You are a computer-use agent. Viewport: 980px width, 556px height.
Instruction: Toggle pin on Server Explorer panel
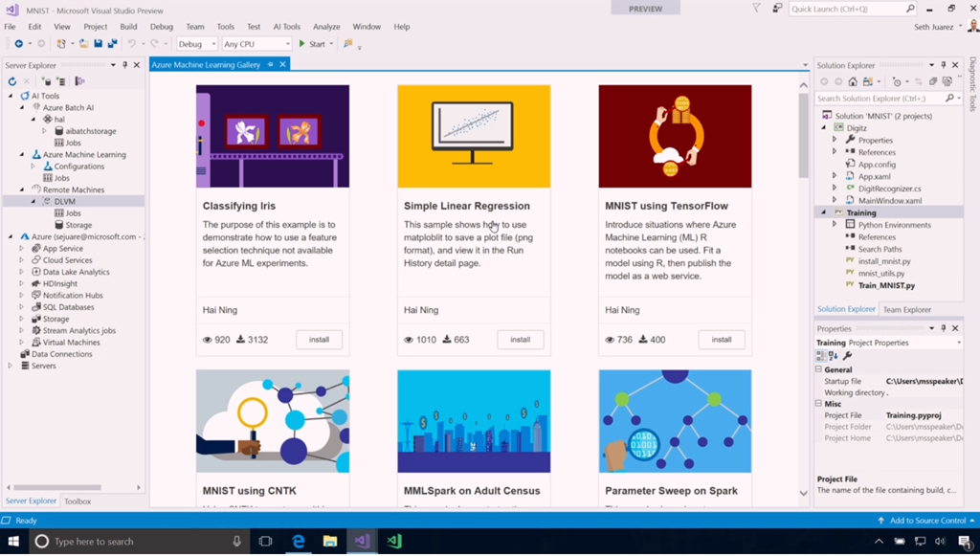pyautogui.click(x=125, y=65)
